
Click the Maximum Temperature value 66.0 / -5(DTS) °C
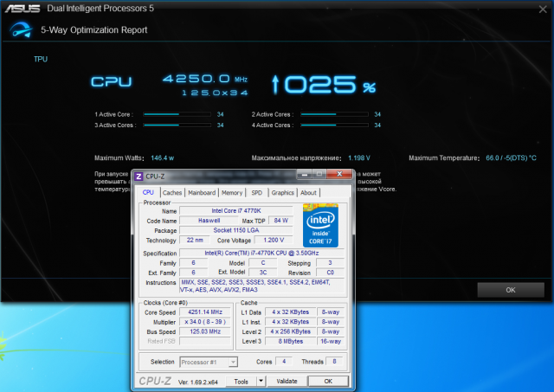click(x=511, y=158)
